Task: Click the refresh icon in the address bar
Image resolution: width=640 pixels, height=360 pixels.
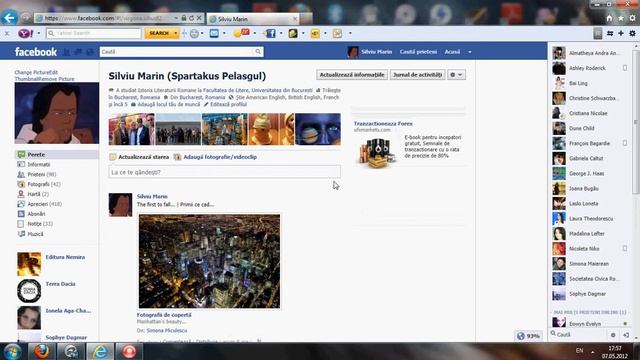Action: (191, 18)
